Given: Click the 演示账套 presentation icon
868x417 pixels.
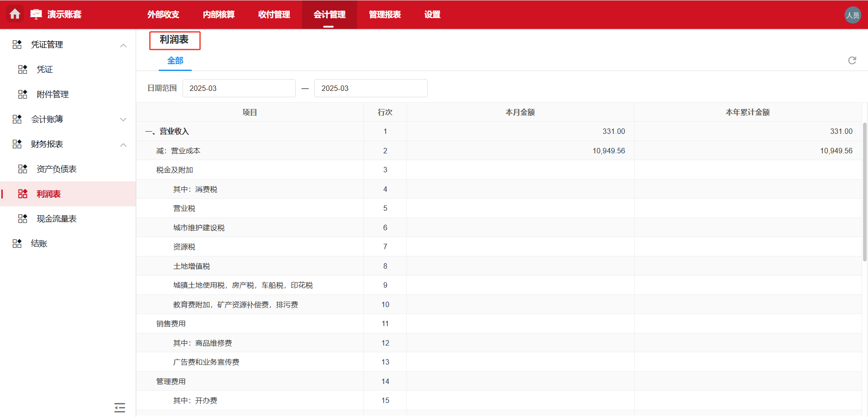Looking at the screenshot, I should point(36,14).
